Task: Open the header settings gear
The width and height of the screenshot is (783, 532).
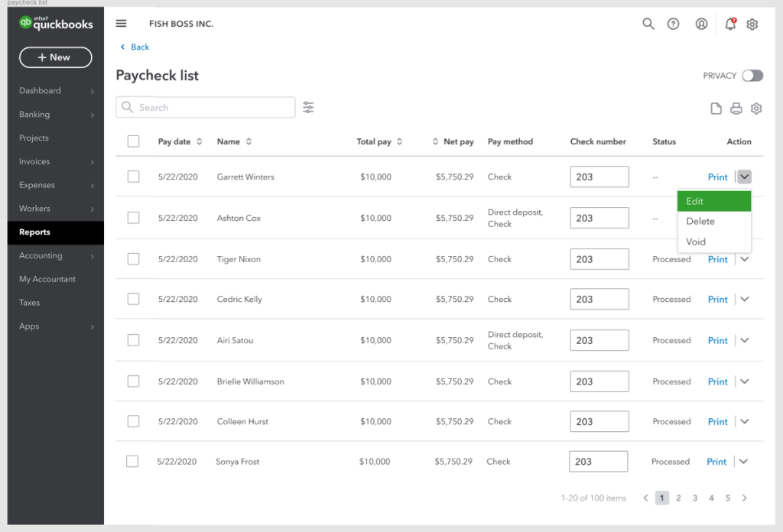Action: coord(752,24)
